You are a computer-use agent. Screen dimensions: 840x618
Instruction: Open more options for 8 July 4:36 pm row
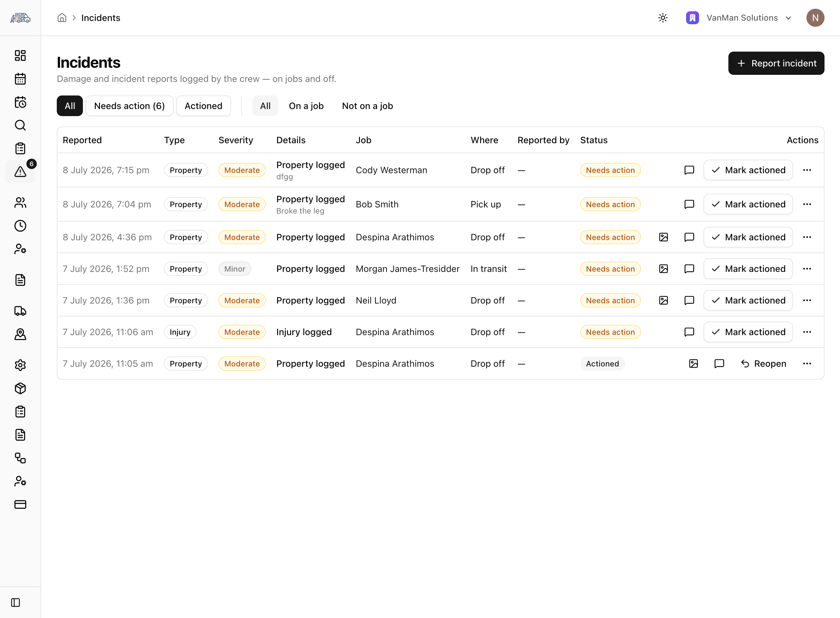pyautogui.click(x=807, y=237)
